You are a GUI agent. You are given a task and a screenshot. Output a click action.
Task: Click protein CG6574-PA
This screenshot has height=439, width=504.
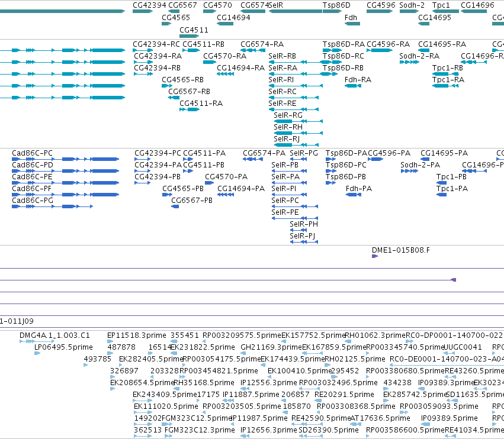pos(264,153)
